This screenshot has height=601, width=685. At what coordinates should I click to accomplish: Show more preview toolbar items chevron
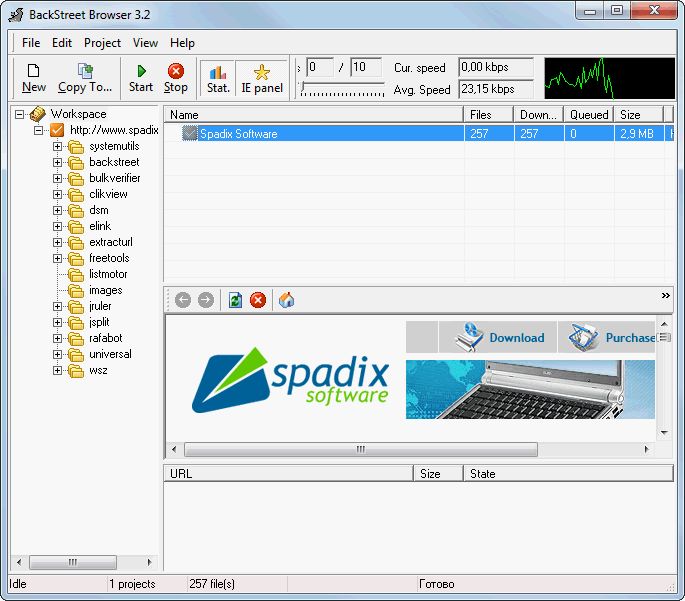point(665,296)
